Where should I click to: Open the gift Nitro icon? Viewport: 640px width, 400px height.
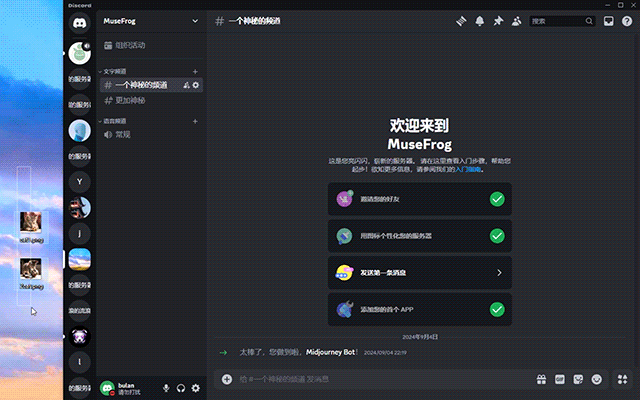(541, 380)
